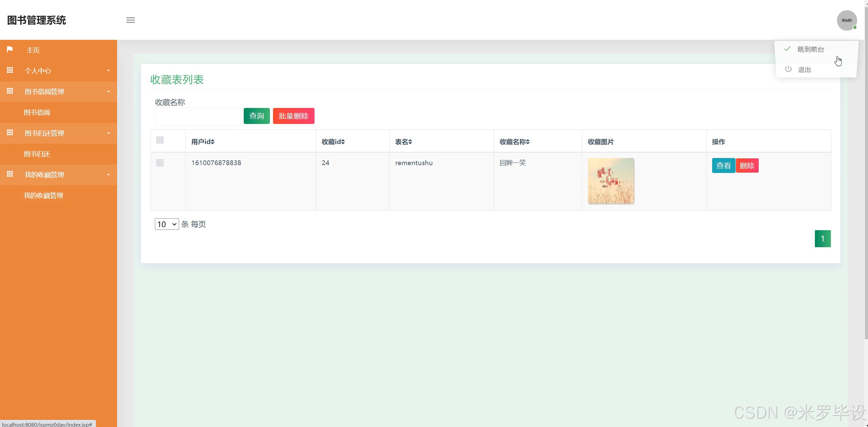Screen dimensions: 868x427
Task: Expand the 个人中心 sidebar arrow
Action: [x=109, y=70]
